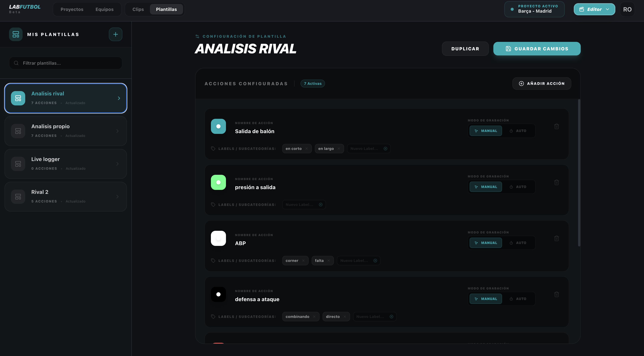
Task: Open white color swatch for ABP
Action: point(218,238)
